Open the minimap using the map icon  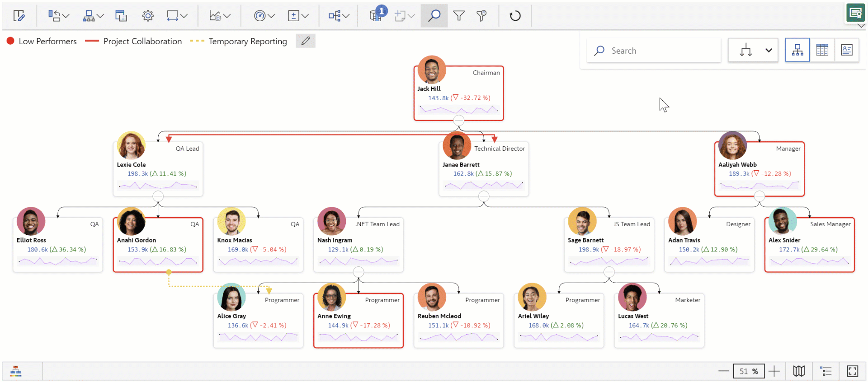[x=799, y=371]
